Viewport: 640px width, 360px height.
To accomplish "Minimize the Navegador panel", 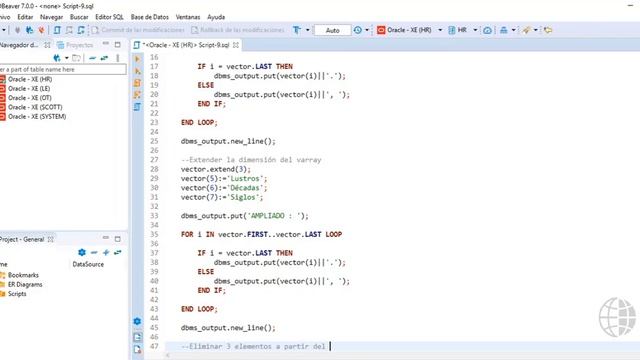I will click(106, 44).
